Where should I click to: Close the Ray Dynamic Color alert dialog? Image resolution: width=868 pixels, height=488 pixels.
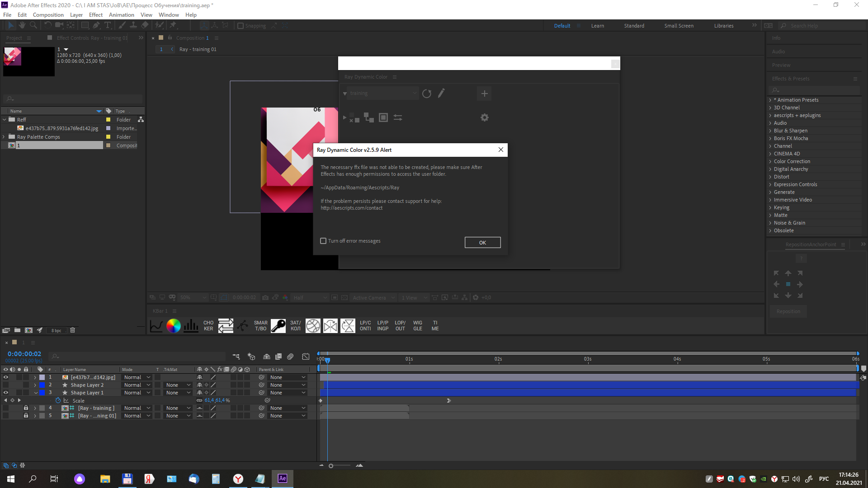pos(501,150)
